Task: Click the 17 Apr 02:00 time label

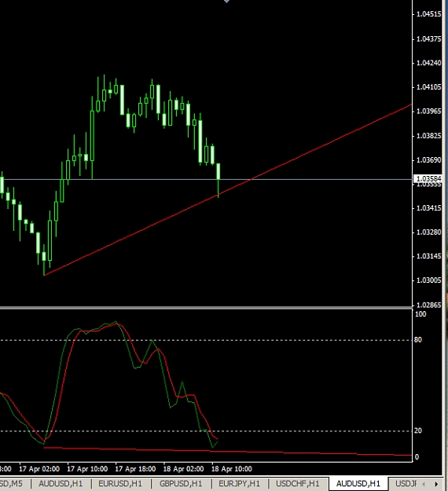Action: 39,469
